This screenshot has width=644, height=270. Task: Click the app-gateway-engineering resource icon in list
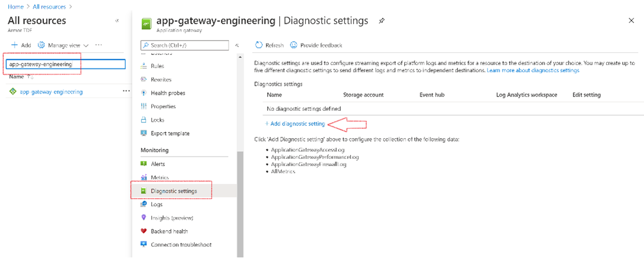point(13,92)
